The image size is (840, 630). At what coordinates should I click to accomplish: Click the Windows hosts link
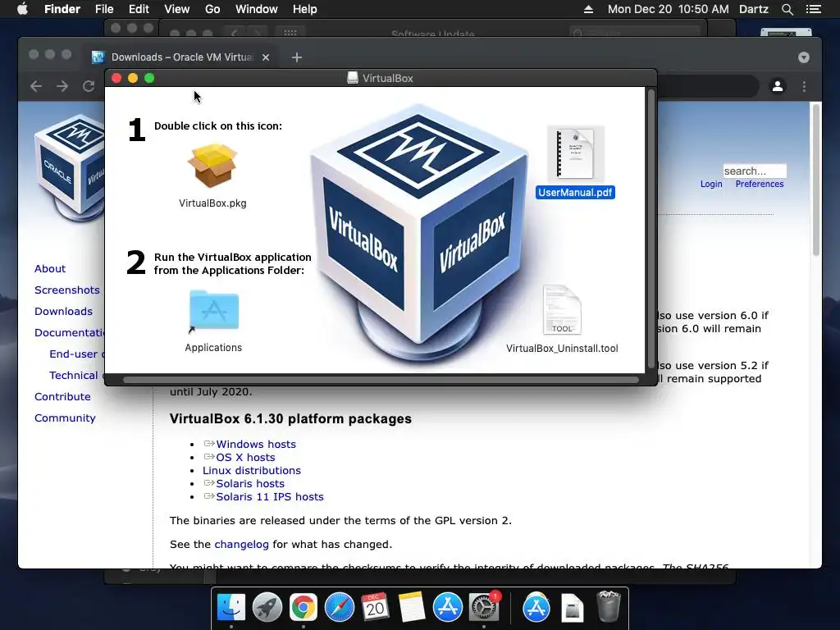pyautogui.click(x=256, y=444)
